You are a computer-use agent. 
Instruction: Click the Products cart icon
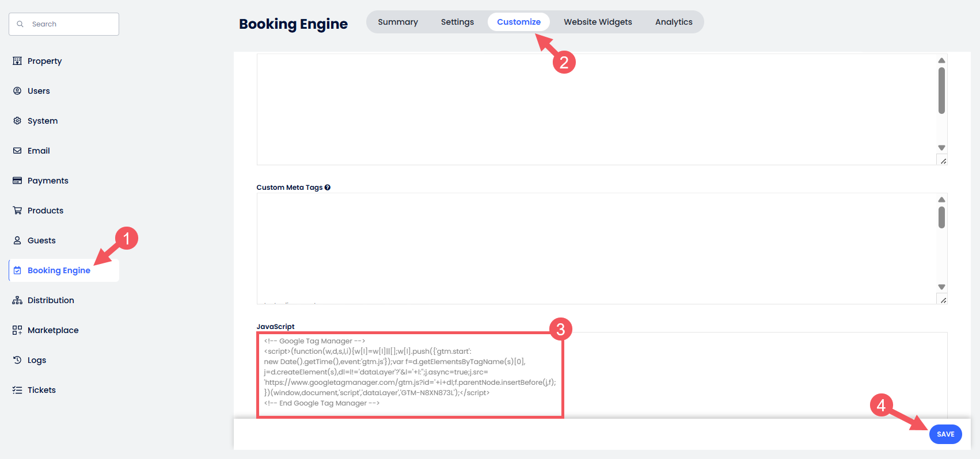pyautogui.click(x=17, y=211)
